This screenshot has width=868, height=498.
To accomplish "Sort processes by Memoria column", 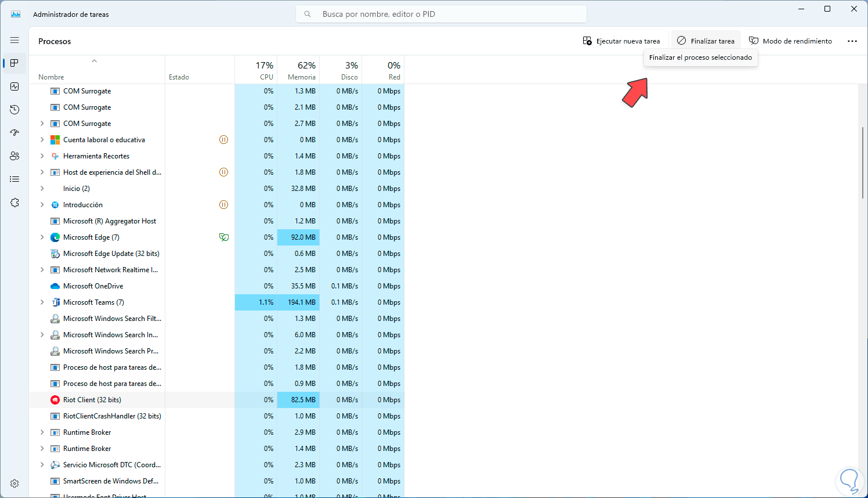I will point(298,70).
